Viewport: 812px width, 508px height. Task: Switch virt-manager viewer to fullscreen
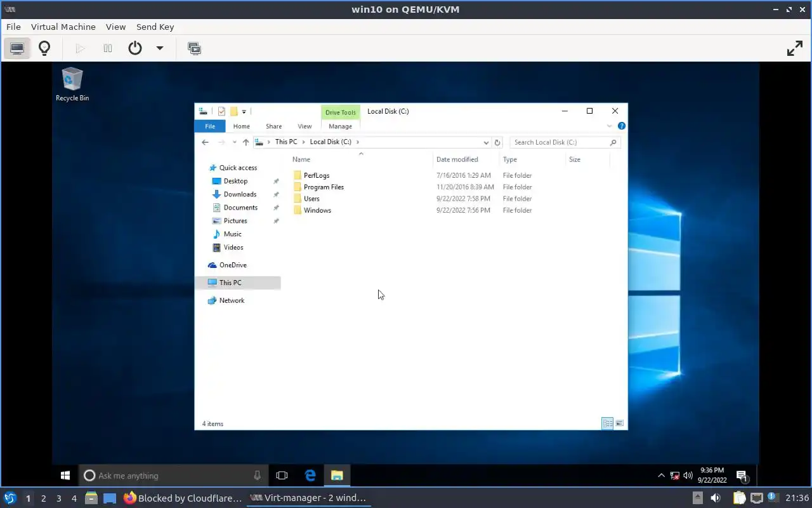[x=795, y=48]
